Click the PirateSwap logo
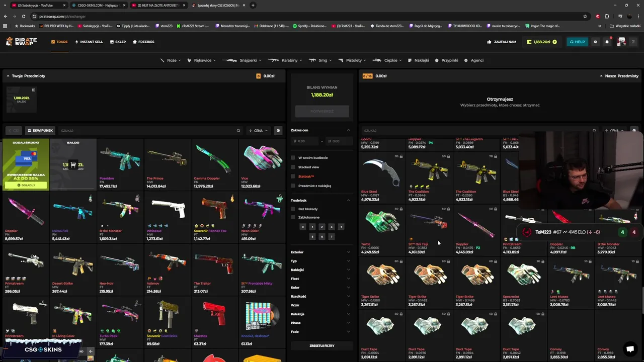The image size is (644, 362). 21,42
